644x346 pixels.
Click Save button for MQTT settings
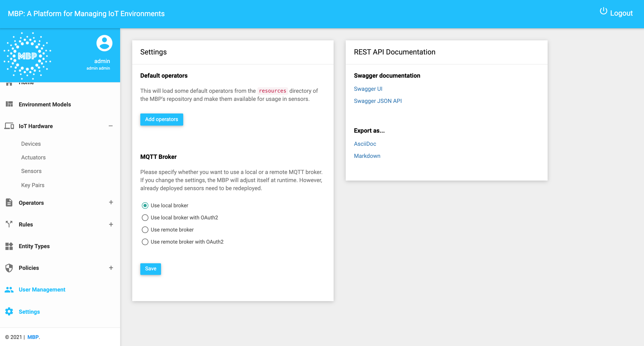click(x=150, y=268)
